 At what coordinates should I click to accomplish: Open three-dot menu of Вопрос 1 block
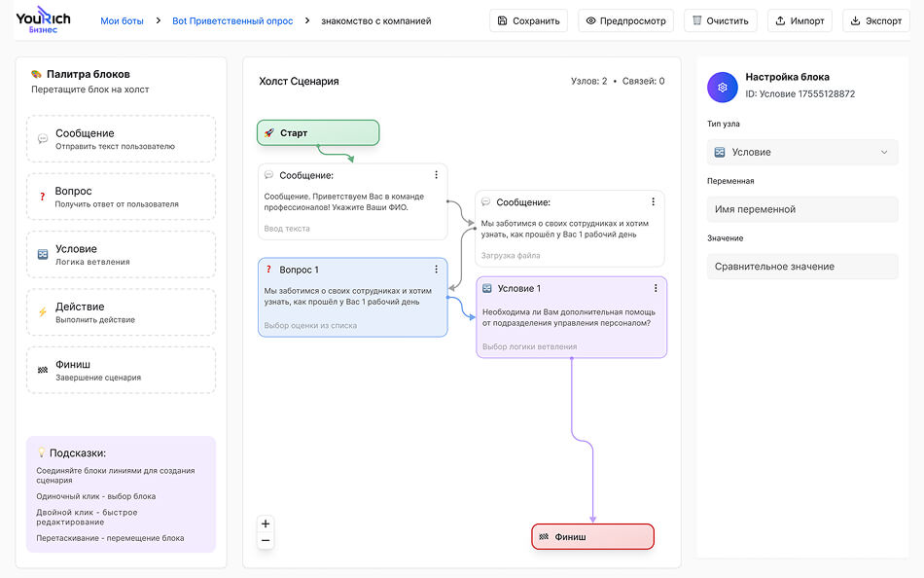[x=437, y=270]
